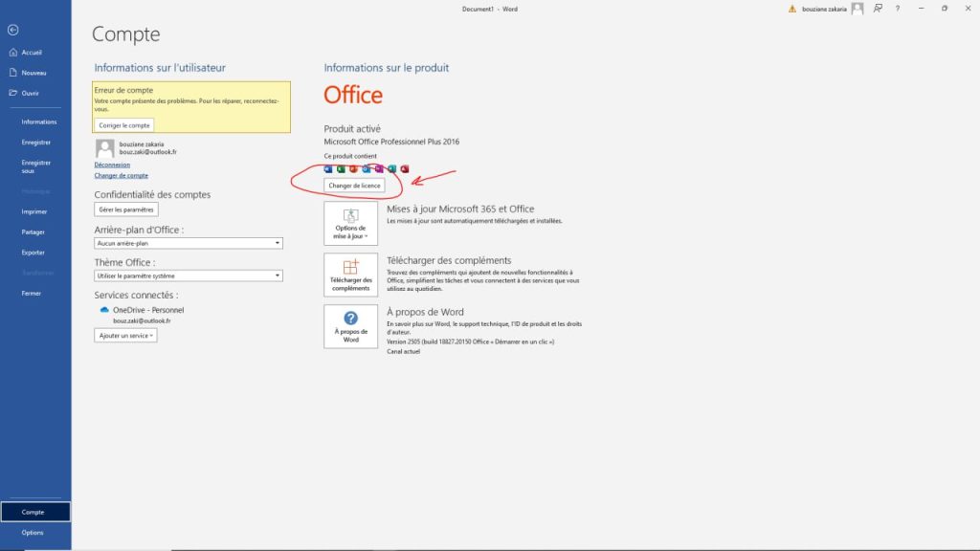Viewport: 980px width, 551px height.
Task: Click the Corriger le compte button
Action: tap(124, 125)
